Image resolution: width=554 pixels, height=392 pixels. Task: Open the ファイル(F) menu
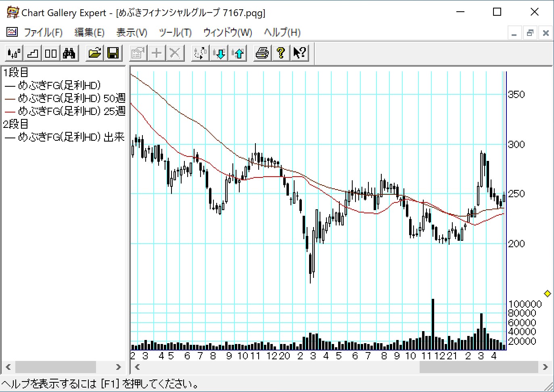click(x=43, y=33)
